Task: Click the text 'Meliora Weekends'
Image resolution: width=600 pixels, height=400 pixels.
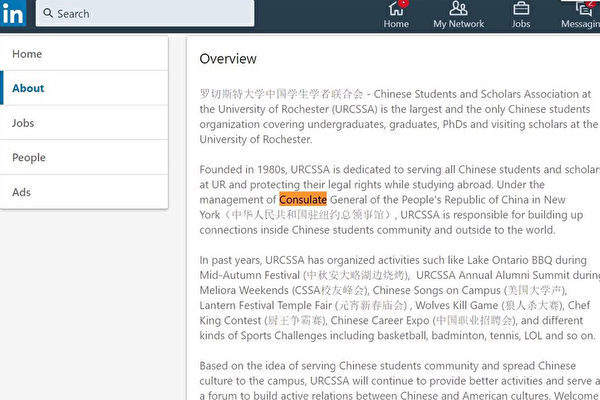Action: [x=244, y=290]
